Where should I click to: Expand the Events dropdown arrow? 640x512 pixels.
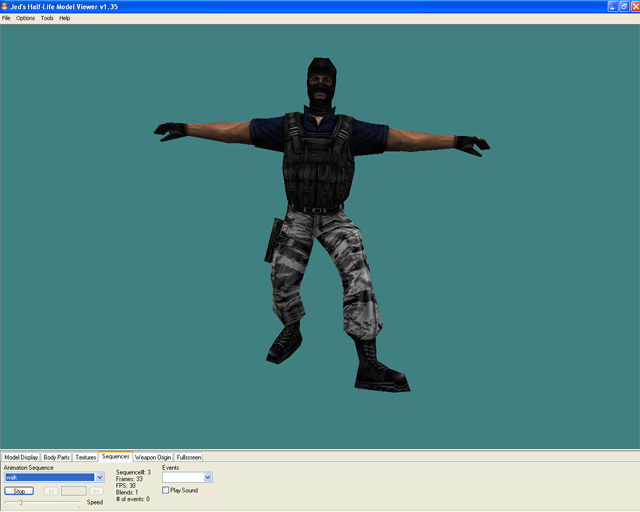208,477
